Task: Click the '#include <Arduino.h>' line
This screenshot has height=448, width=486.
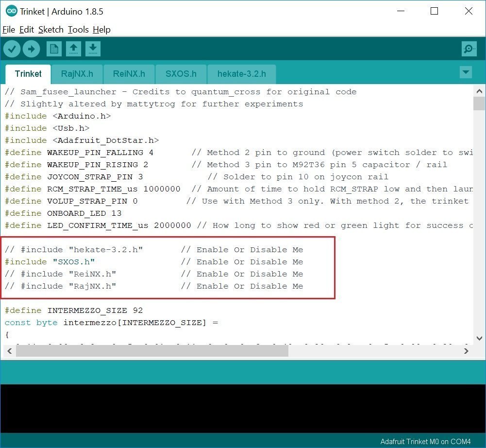Action: 58,116
